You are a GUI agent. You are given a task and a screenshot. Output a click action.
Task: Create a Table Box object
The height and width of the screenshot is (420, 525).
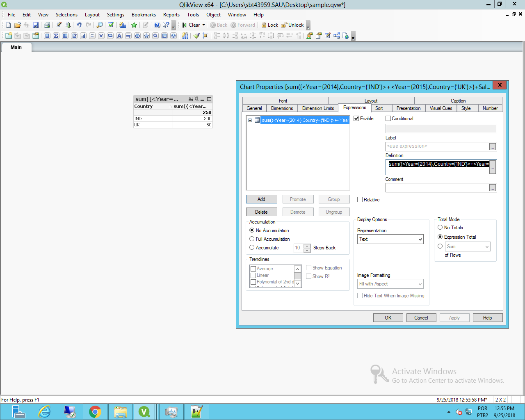point(65,36)
